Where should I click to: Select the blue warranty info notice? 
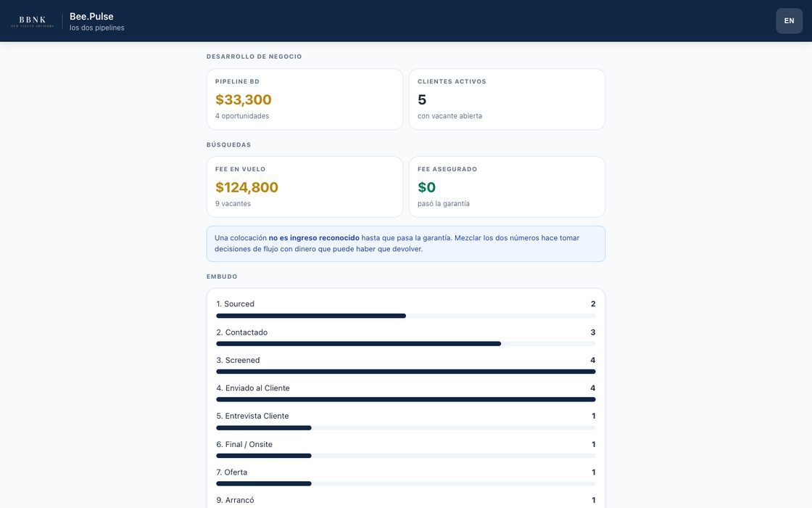pos(405,244)
